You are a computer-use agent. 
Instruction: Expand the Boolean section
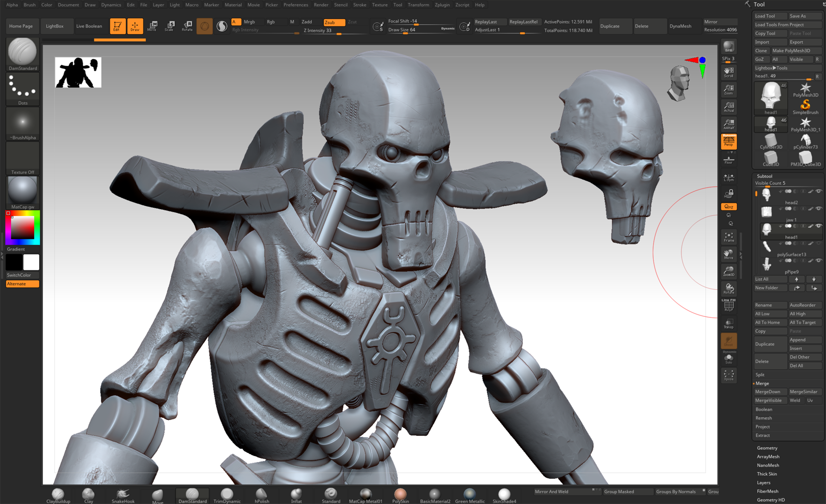[764, 409]
